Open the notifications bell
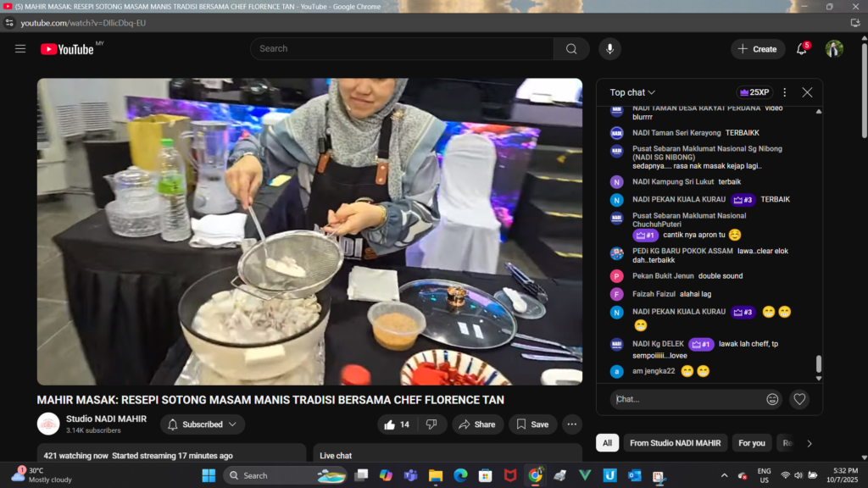868x488 pixels. tap(801, 49)
